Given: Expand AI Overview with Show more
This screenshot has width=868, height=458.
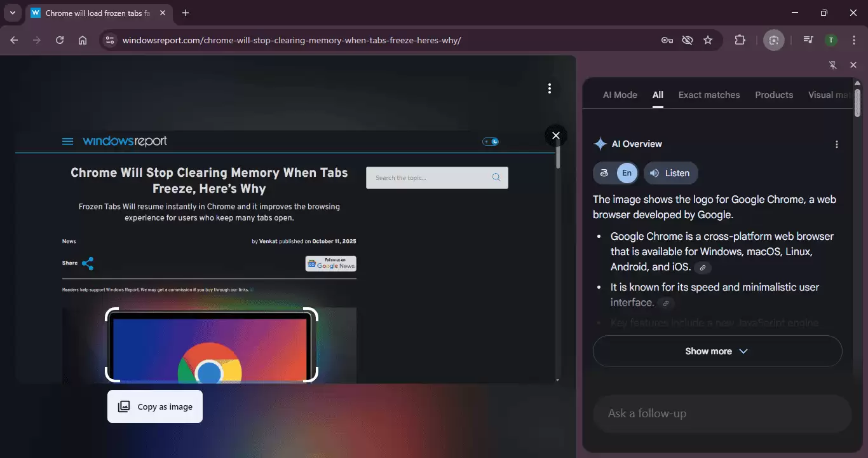Looking at the screenshot, I should pyautogui.click(x=717, y=351).
